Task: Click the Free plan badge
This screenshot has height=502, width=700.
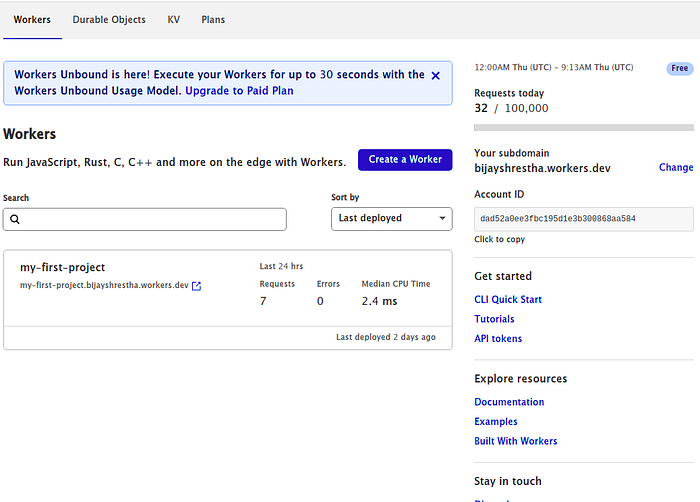Action: pos(680,68)
